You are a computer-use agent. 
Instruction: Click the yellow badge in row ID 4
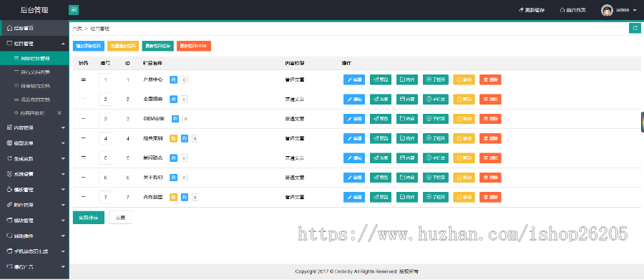coord(173,138)
